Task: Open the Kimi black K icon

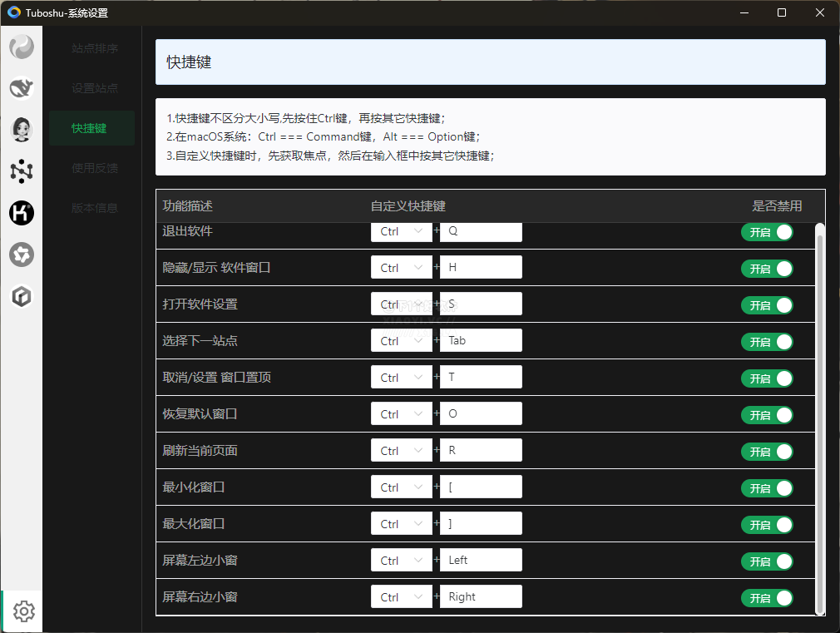Action: click(x=22, y=213)
